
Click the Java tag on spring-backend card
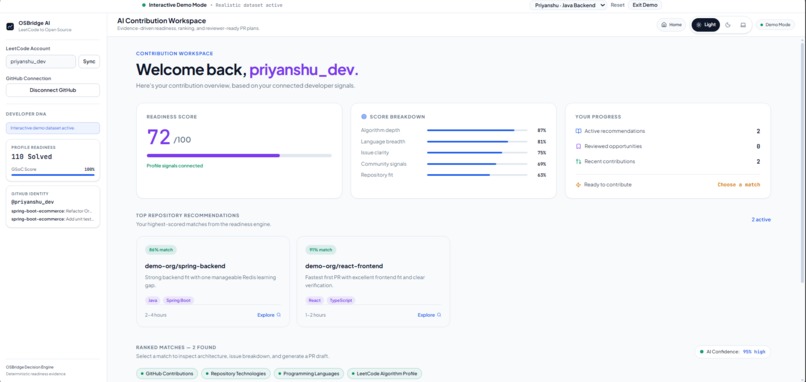pyautogui.click(x=153, y=300)
